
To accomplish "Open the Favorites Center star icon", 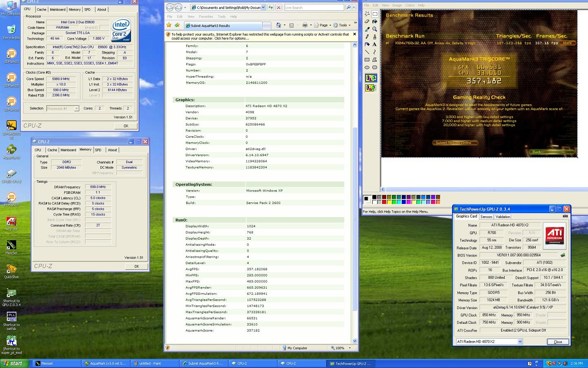I will tap(169, 25).
